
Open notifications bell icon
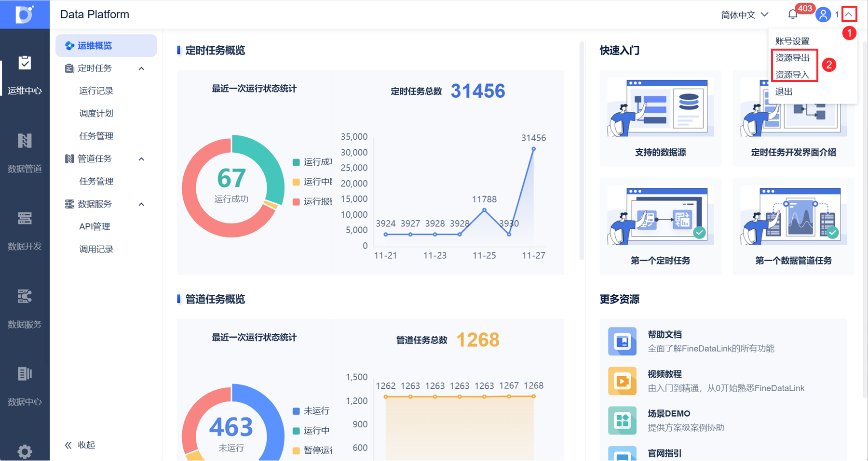click(x=793, y=15)
